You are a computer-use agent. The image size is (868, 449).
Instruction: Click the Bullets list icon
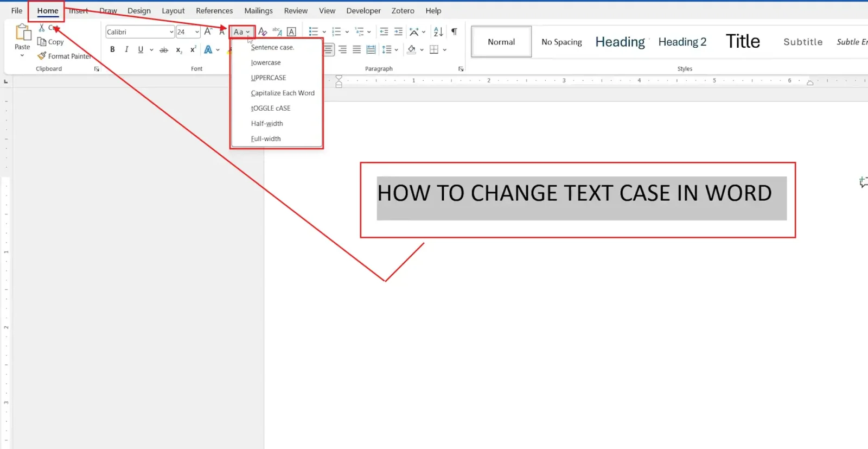pyautogui.click(x=313, y=32)
